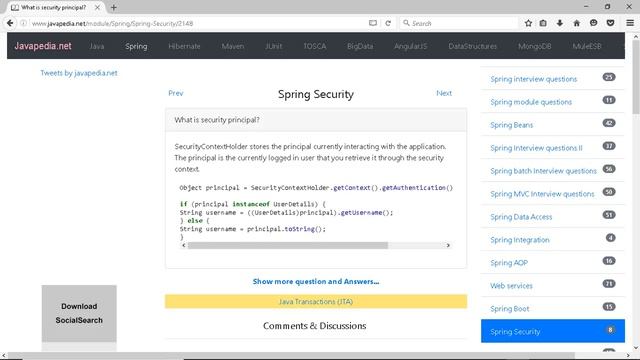Open Web services in the sidebar
This screenshot has width=640, height=360.
pos(511,286)
